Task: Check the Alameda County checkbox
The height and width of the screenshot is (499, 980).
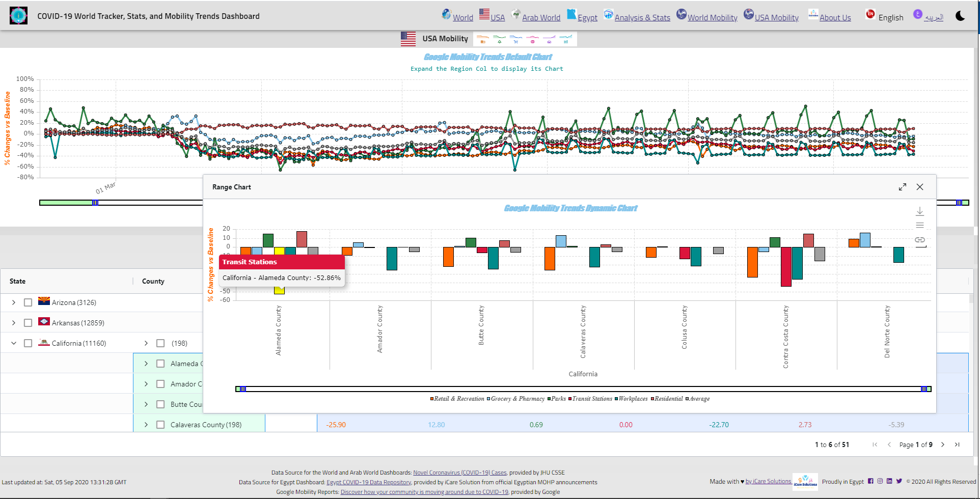Action: [x=160, y=363]
